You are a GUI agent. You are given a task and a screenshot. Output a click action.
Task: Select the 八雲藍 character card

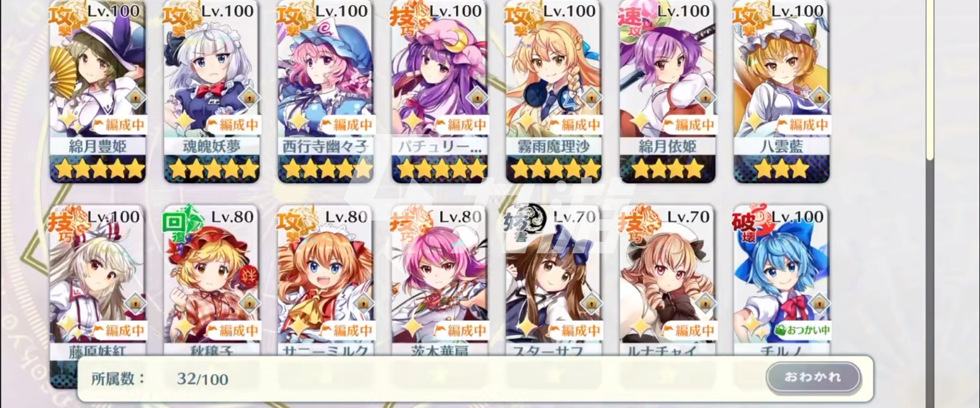pos(781,92)
